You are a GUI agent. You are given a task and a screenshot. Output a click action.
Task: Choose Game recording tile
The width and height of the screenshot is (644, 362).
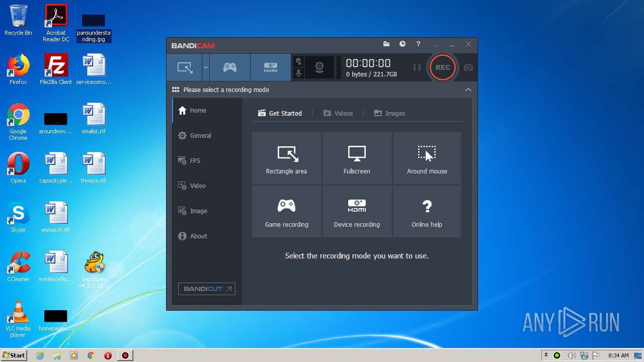coord(287,212)
